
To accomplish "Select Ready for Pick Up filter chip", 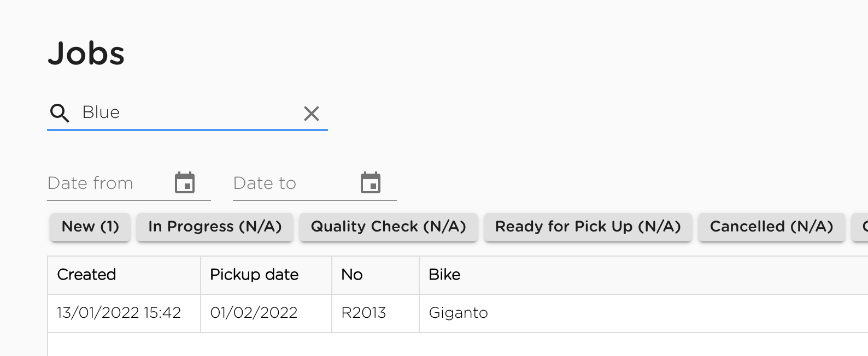I will 588,227.
